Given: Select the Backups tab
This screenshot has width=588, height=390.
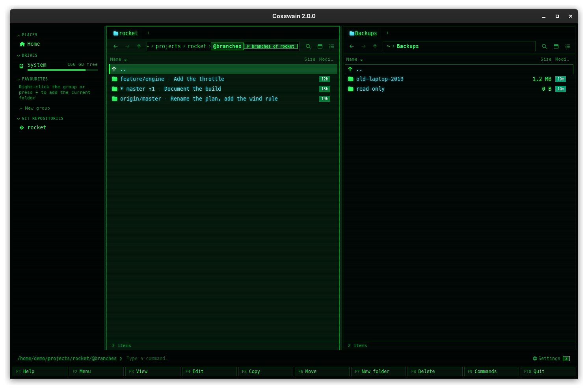Looking at the screenshot, I should (363, 34).
